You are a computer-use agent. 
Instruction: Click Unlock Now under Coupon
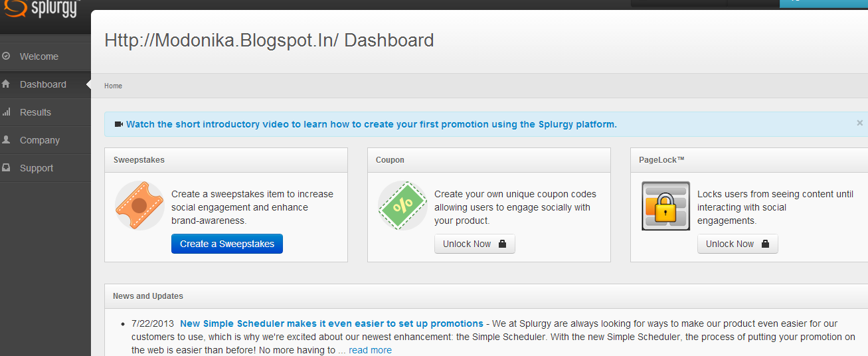point(475,244)
